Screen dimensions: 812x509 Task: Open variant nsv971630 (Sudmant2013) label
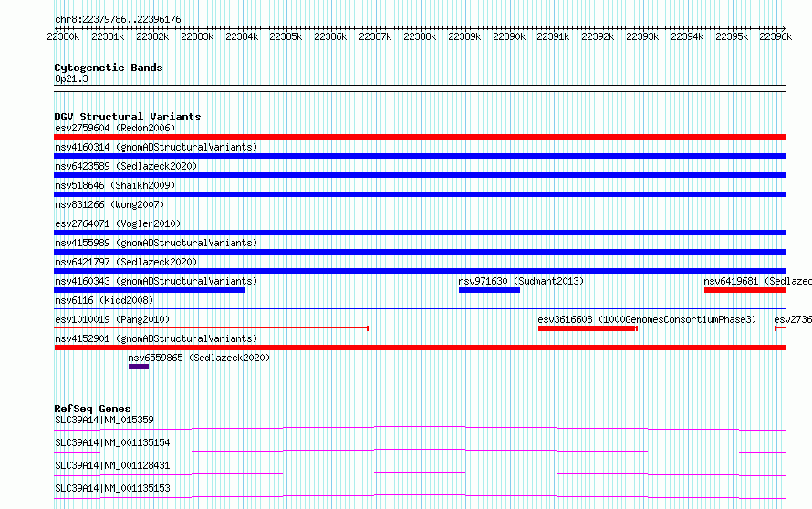(x=521, y=281)
